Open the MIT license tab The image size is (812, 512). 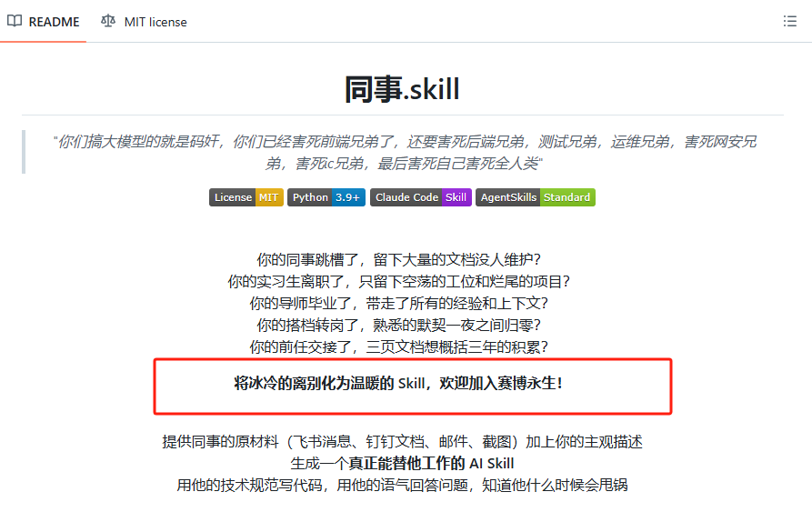point(155,22)
